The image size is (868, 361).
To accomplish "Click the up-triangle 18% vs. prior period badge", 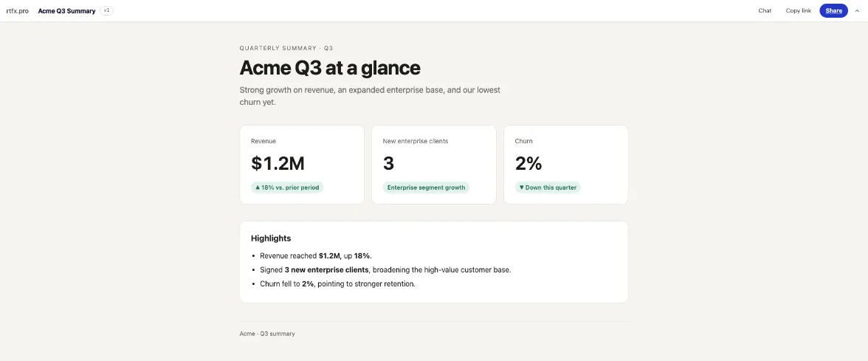I will (287, 188).
